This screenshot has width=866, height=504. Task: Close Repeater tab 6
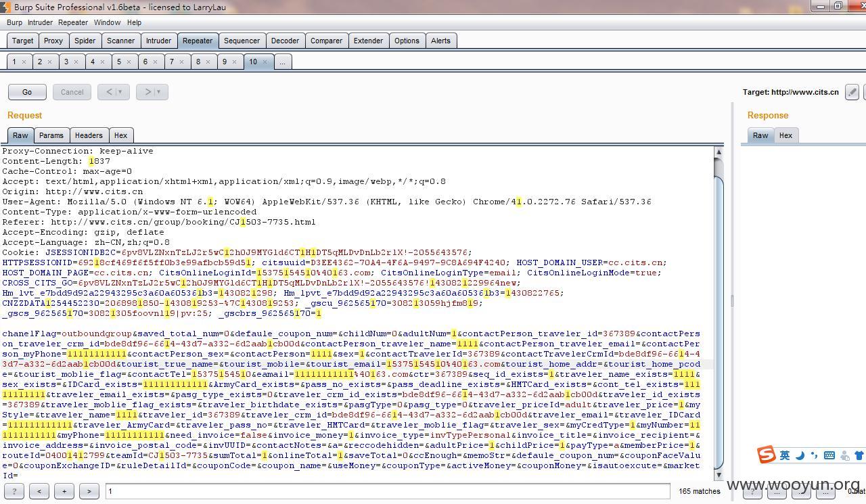[x=155, y=62]
